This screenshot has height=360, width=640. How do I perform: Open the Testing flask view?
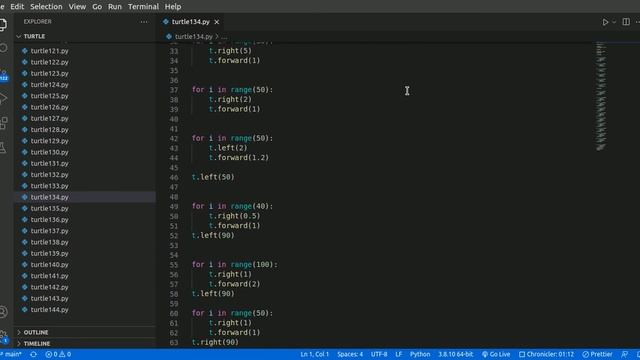pos(3,147)
